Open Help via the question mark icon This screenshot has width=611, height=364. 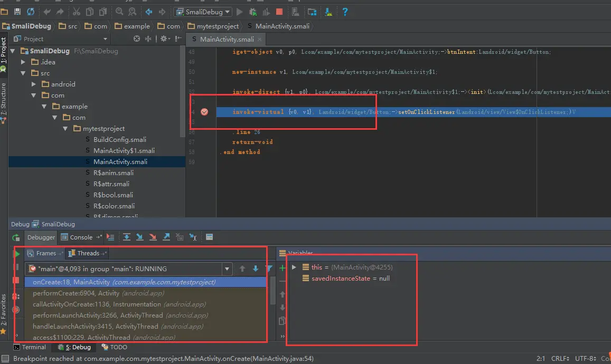click(345, 12)
